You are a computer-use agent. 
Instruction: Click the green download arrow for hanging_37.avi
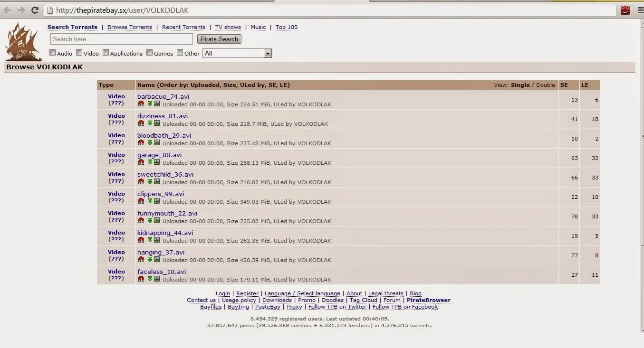[150, 259]
